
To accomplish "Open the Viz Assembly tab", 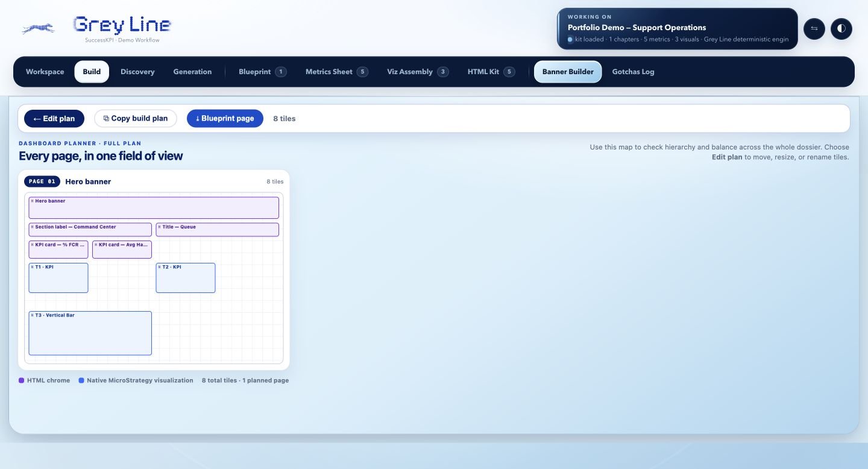I will 417,72.
